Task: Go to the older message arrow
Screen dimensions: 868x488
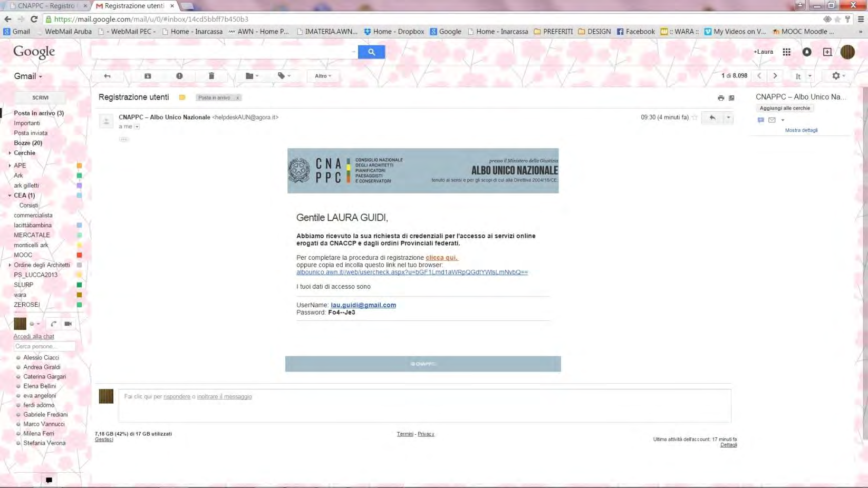Action: [775, 76]
